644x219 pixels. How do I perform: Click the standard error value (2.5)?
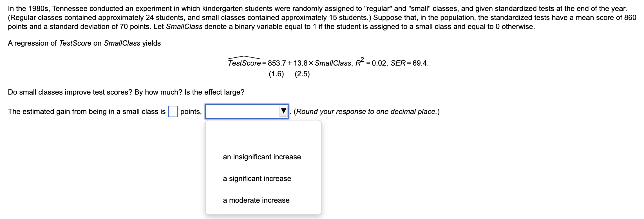tap(302, 74)
